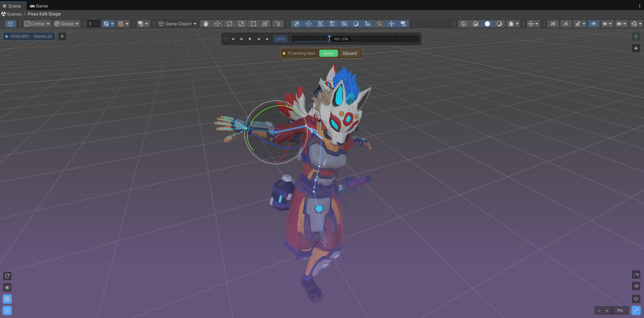This screenshot has width=644, height=318.
Task: Select solid shaded draw mode
Action: 487,24
